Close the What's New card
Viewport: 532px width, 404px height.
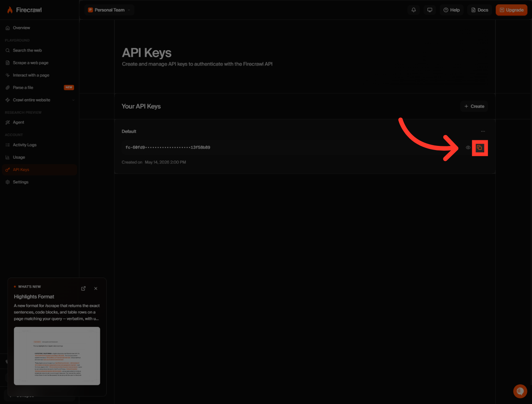96,288
